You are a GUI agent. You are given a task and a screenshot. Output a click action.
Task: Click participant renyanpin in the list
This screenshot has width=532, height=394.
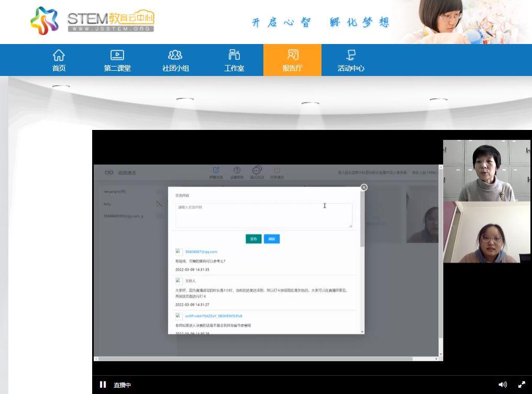(115, 192)
